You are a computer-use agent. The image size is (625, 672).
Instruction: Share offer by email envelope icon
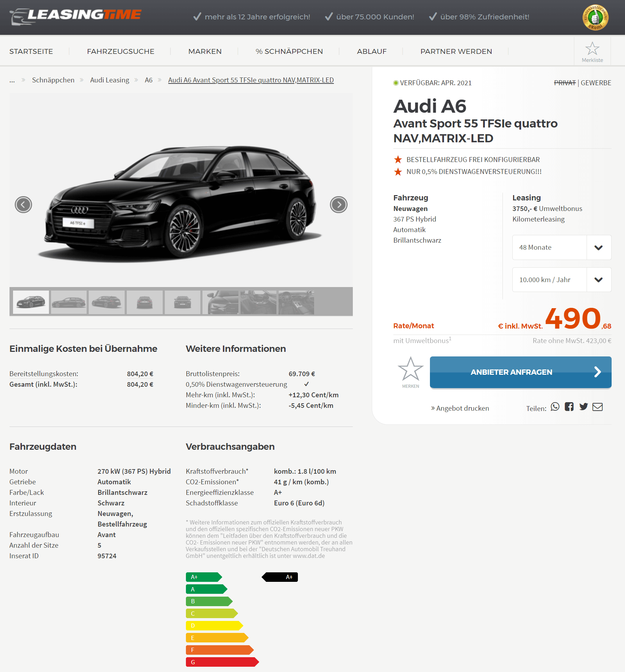598,407
